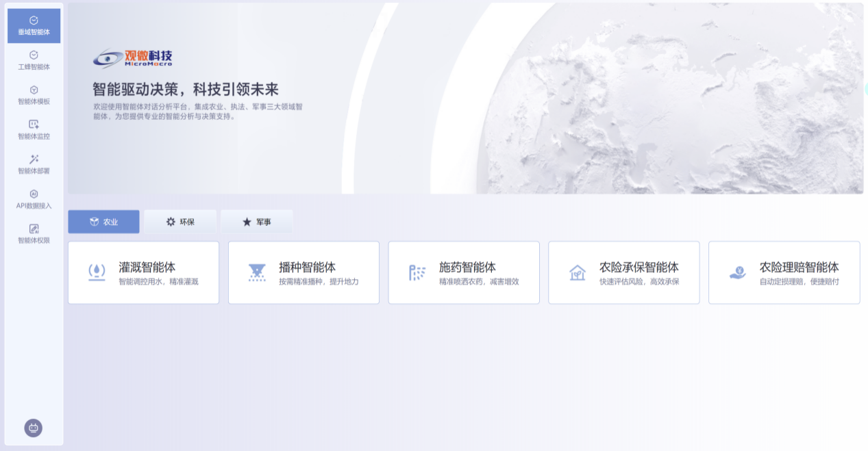
Task: Navigate to 智能体权限 in the sidebar
Action: [x=34, y=233]
